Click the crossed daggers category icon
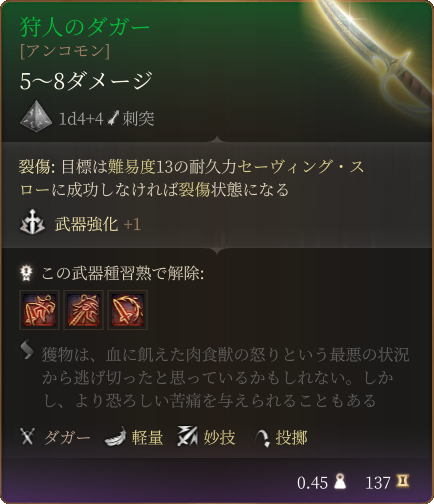The width and height of the screenshot is (434, 504). click(x=27, y=436)
